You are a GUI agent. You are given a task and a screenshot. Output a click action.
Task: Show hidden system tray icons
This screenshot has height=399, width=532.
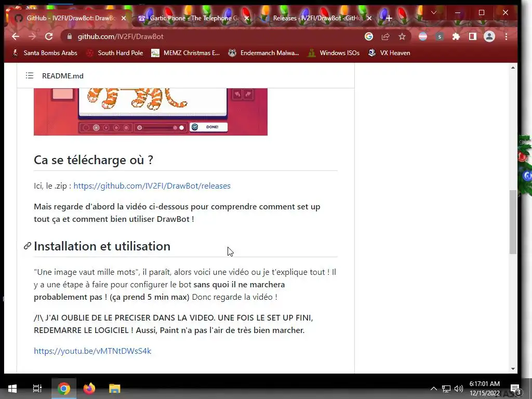[x=434, y=389]
